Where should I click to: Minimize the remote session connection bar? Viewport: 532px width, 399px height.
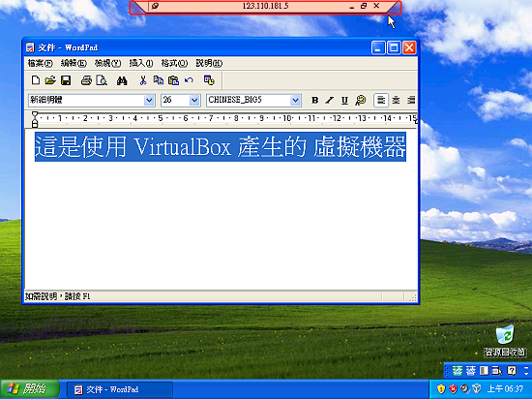pos(352,7)
